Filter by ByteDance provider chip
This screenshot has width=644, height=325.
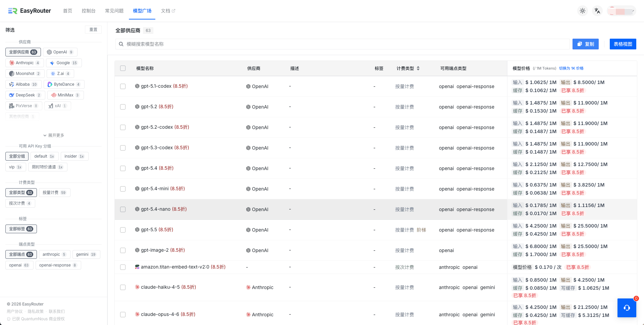click(64, 84)
